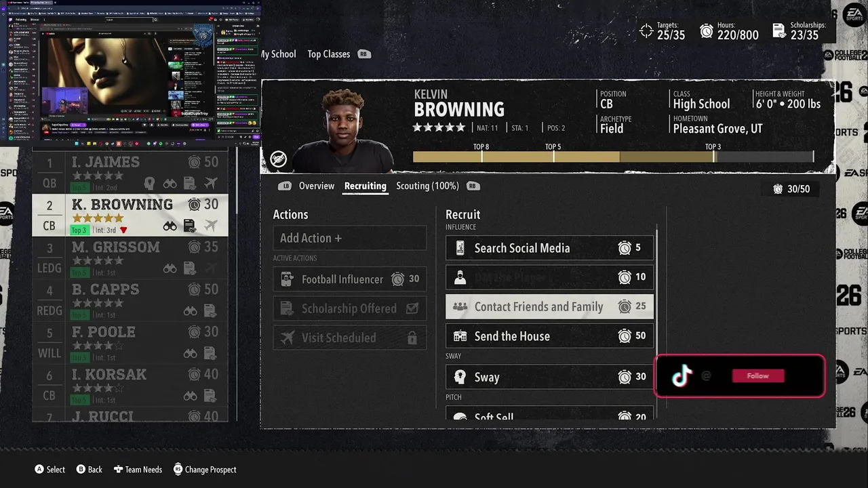Select Contact Friends and Family action
Screen dimensions: 868x488
coord(550,306)
